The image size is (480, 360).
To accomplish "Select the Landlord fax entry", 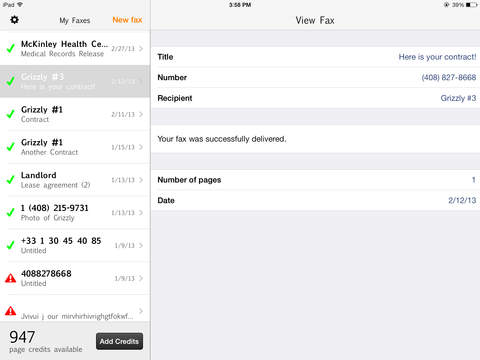I will [75, 180].
